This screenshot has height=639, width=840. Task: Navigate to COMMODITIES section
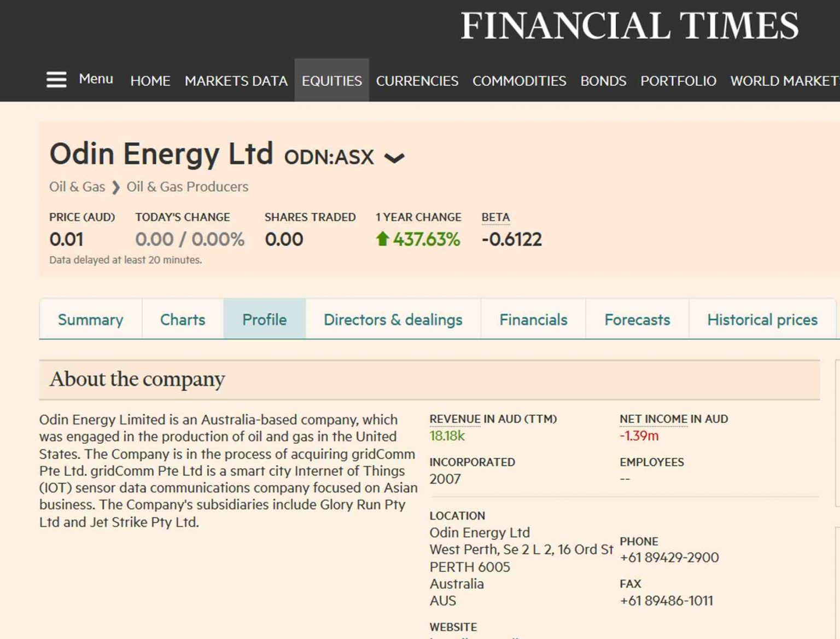pos(519,81)
